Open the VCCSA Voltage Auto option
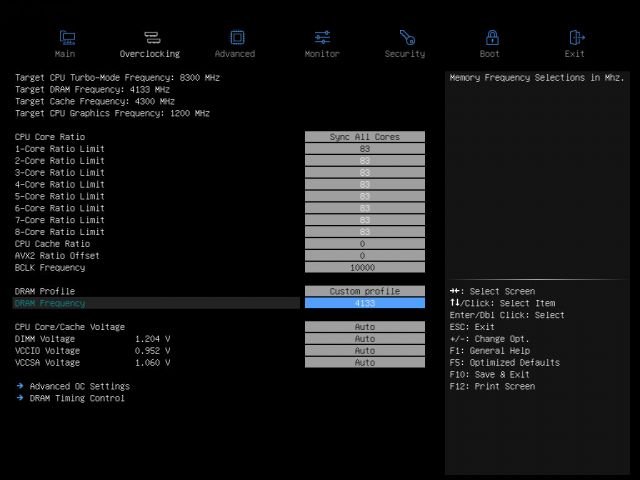This screenshot has height=480, width=640. click(x=365, y=362)
